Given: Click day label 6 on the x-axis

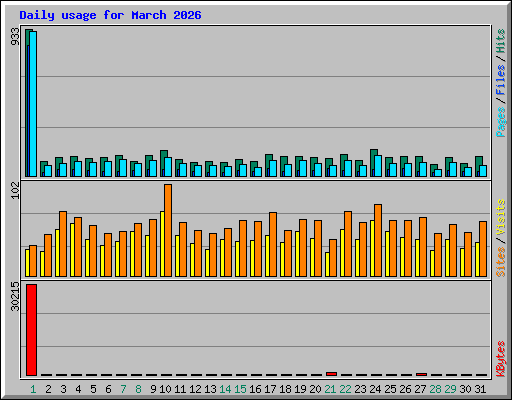Looking at the screenshot, I should pos(108,389).
